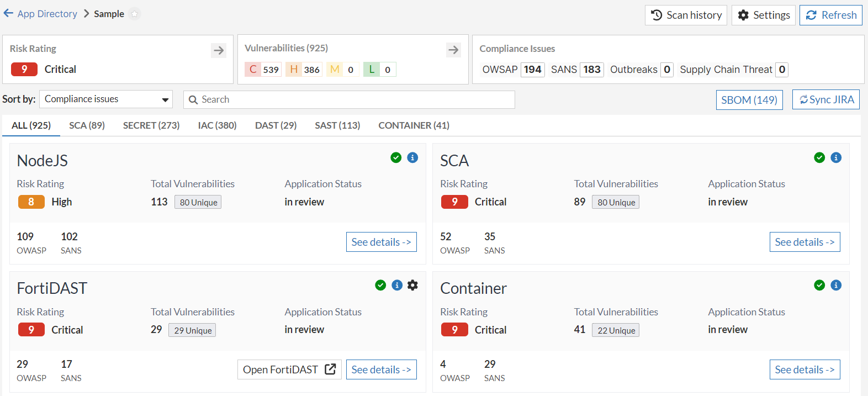Screen dimensions: 868x396
Task: Open FortiDAST info icon
Action: (397, 285)
